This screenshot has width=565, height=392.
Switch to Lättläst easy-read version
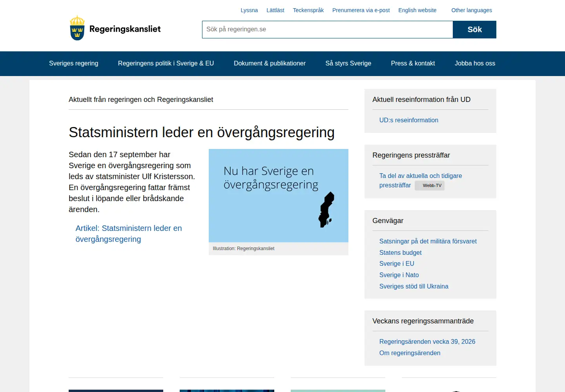coord(275,10)
